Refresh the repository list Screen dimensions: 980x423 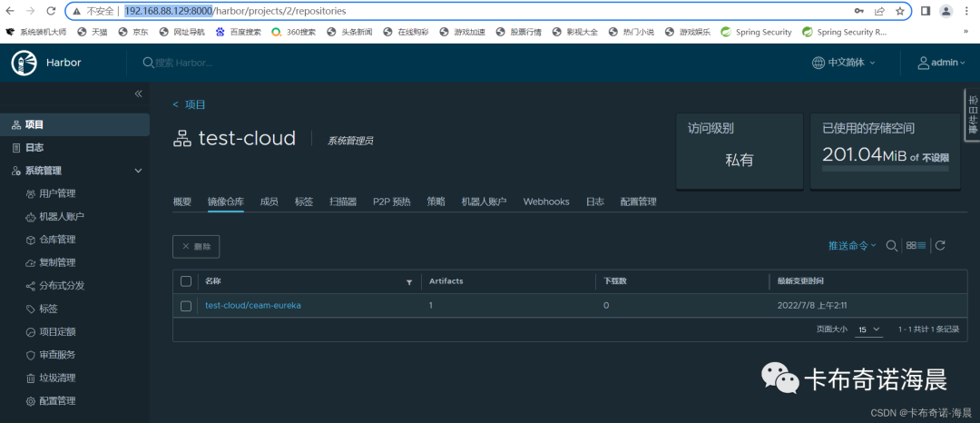click(x=940, y=246)
